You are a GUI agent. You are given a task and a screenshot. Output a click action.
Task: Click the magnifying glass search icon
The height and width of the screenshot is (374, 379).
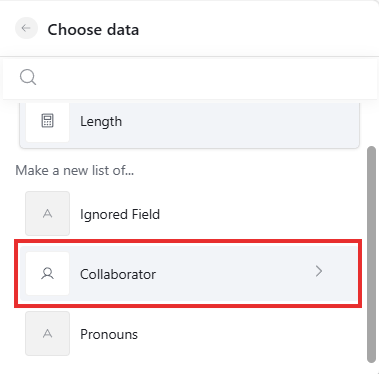click(28, 77)
